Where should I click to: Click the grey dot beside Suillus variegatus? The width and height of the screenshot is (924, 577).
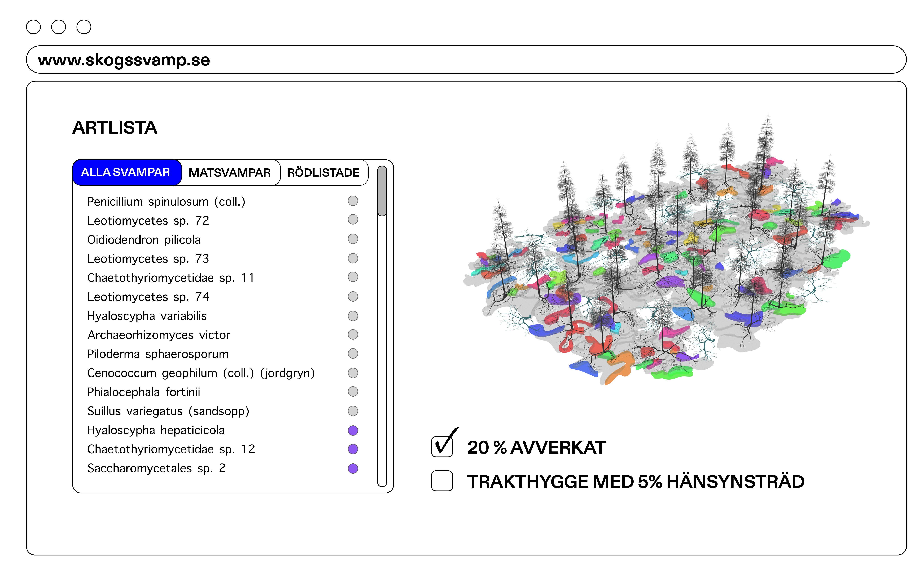pos(353,411)
